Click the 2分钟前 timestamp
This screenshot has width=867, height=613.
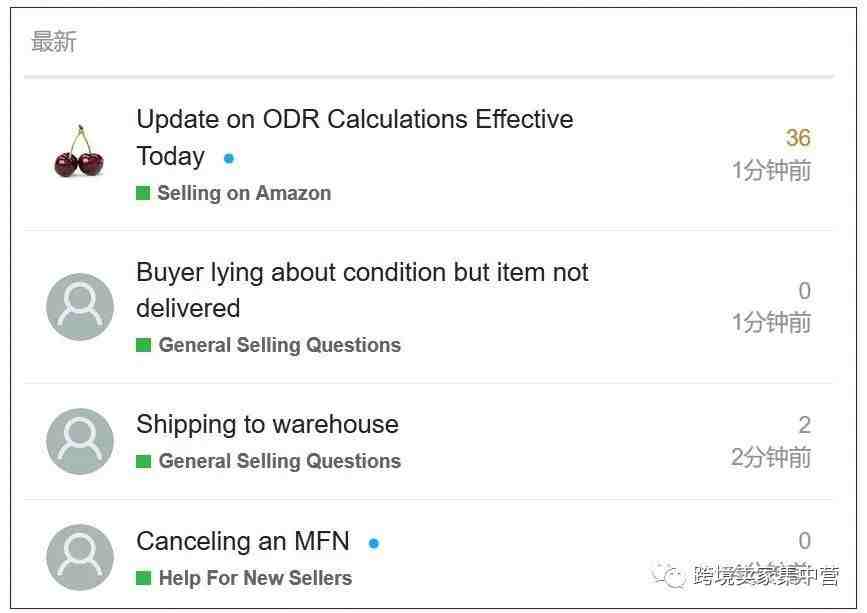pos(771,458)
